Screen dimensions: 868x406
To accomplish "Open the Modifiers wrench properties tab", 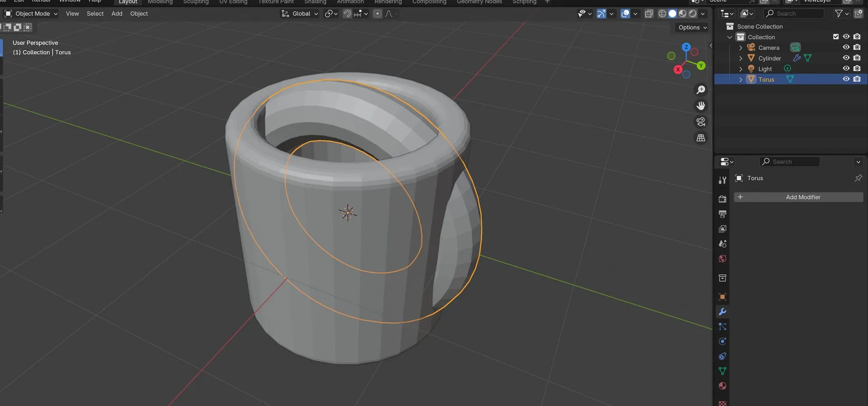I will [722, 312].
